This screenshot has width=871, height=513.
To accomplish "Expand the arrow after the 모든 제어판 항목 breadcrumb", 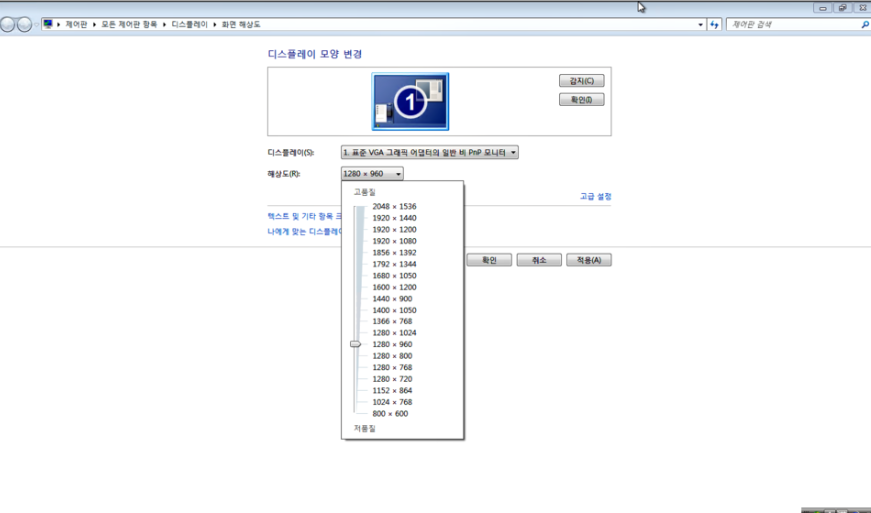I will click(x=164, y=24).
